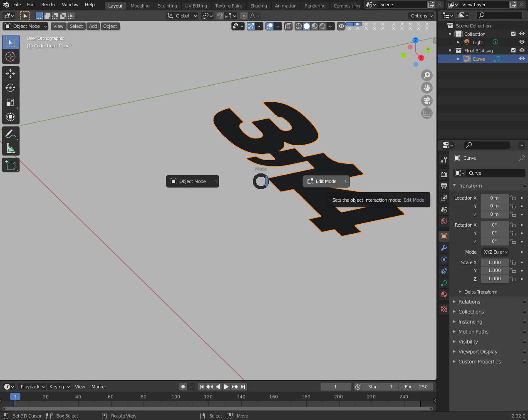Click the viewport zoom magnifier icon

pos(427,75)
